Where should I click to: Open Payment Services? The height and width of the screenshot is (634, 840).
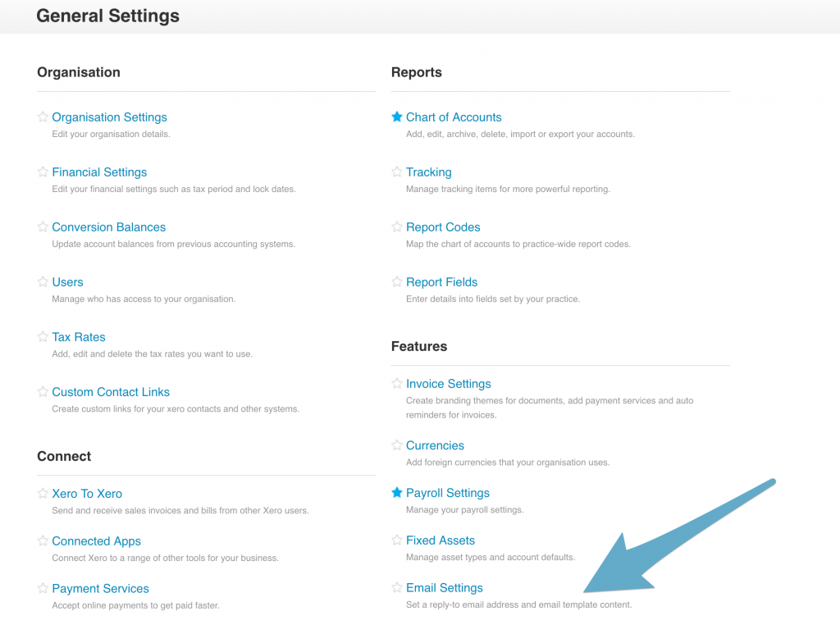pos(100,589)
